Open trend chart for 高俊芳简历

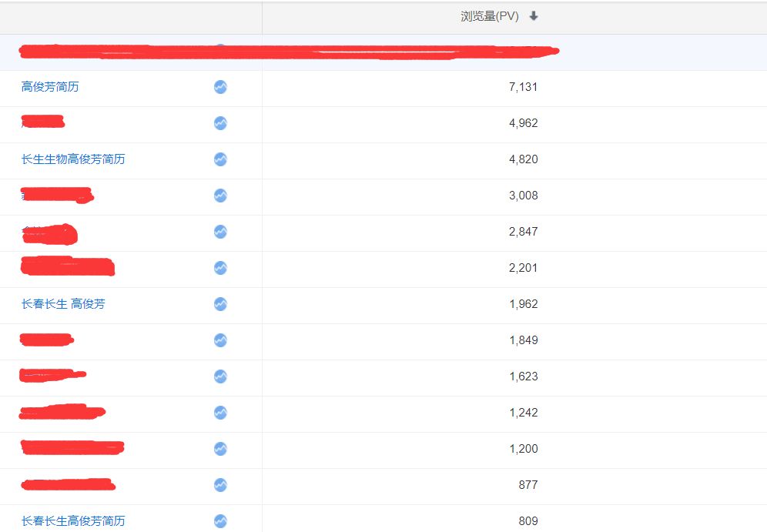(x=220, y=87)
